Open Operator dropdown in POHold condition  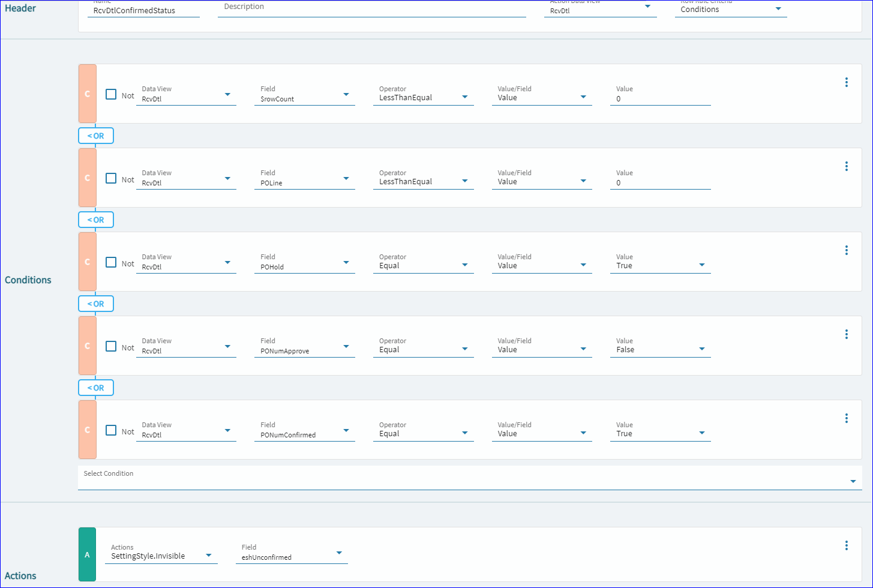pyautogui.click(x=424, y=263)
